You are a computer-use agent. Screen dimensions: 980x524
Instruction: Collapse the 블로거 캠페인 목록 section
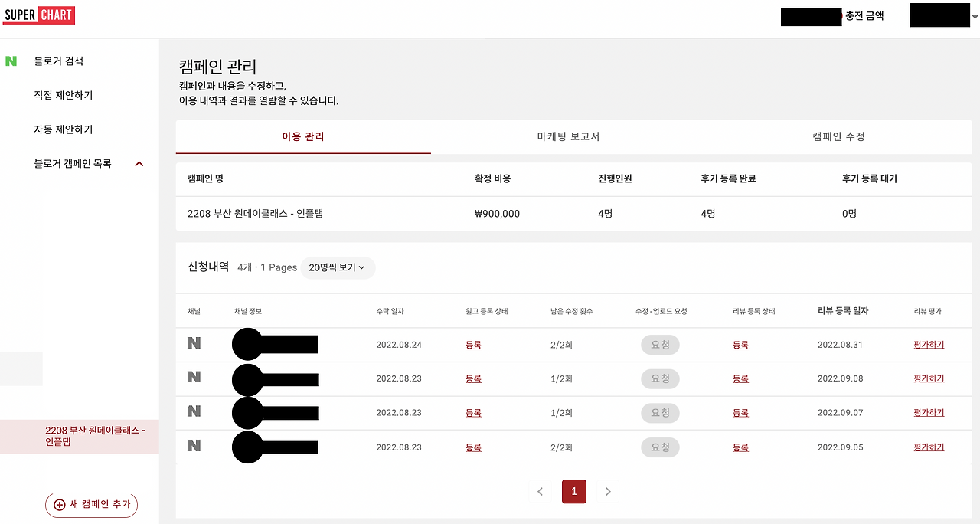click(x=139, y=163)
